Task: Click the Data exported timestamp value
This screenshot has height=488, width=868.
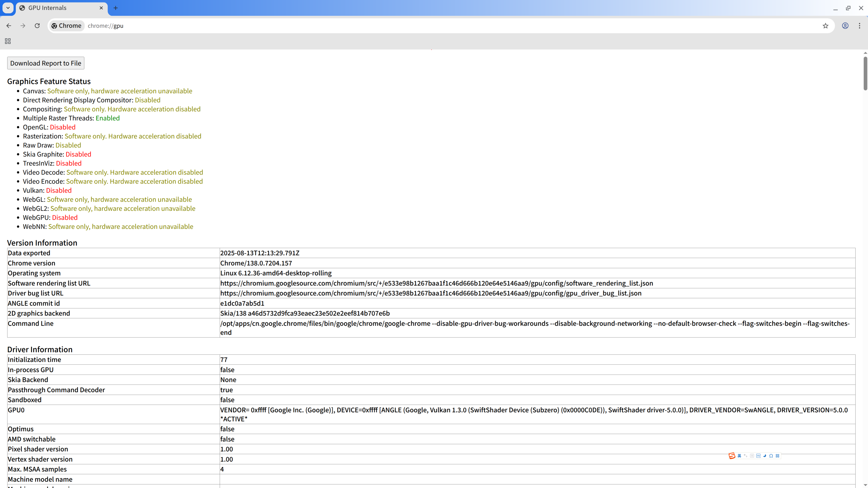Action: 260,253
